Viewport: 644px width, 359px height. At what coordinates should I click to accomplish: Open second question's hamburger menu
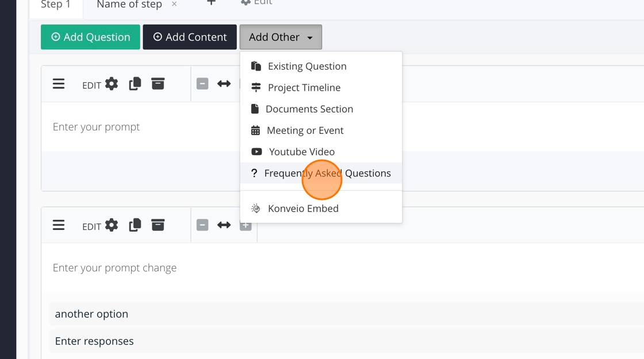[x=59, y=225]
